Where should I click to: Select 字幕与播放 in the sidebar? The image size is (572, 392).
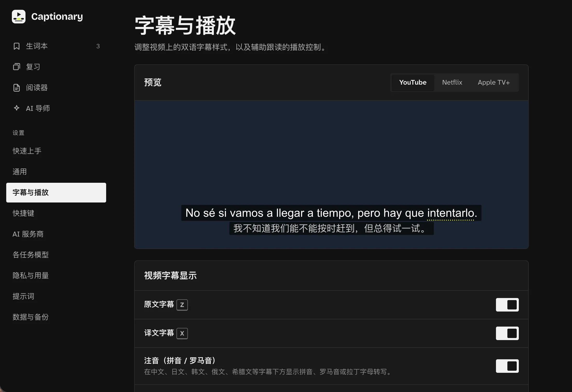tap(56, 193)
